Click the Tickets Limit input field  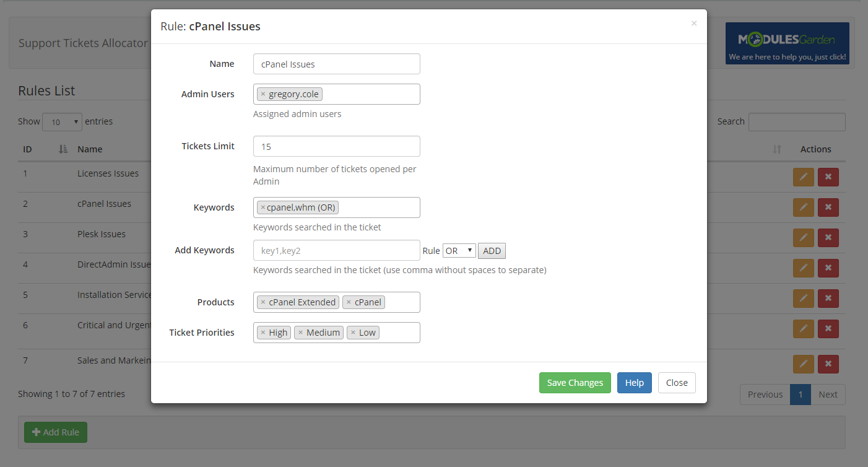[x=336, y=147]
